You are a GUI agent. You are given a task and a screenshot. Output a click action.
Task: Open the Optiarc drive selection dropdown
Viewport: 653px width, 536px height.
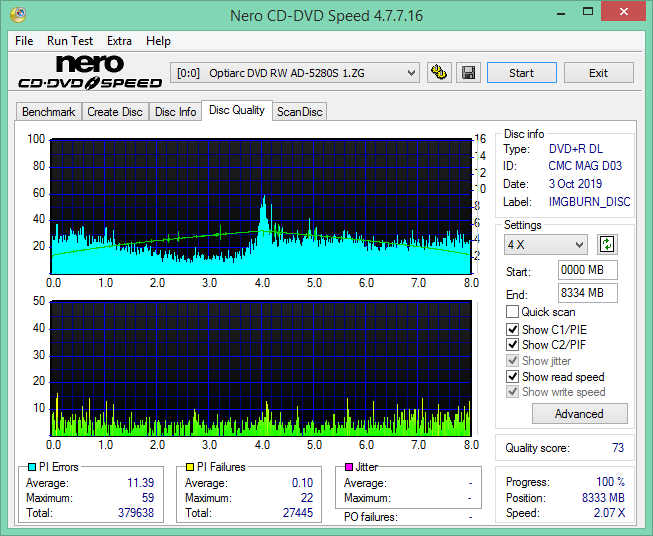tap(294, 73)
